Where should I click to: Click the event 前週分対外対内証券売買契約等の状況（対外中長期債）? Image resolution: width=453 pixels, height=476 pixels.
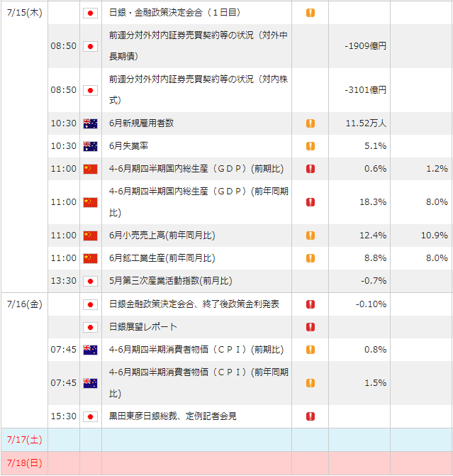point(198,46)
